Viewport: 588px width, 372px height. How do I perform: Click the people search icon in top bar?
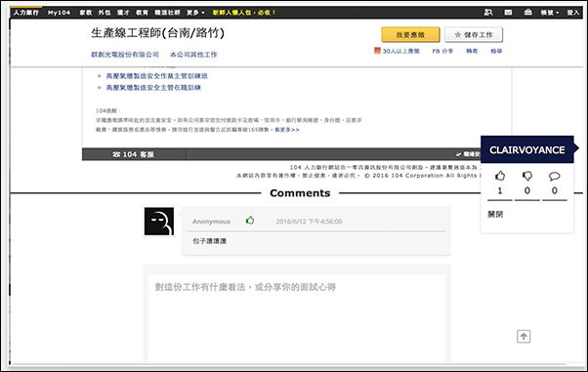point(488,13)
